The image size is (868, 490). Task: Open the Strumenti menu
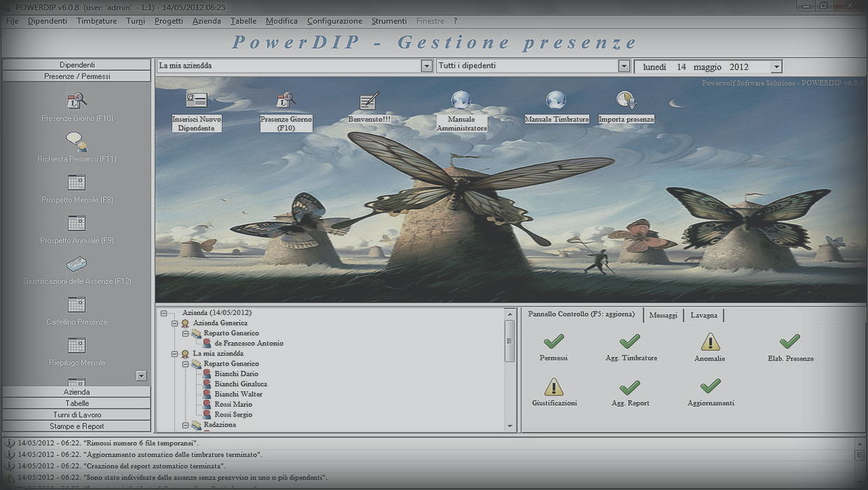click(x=389, y=21)
